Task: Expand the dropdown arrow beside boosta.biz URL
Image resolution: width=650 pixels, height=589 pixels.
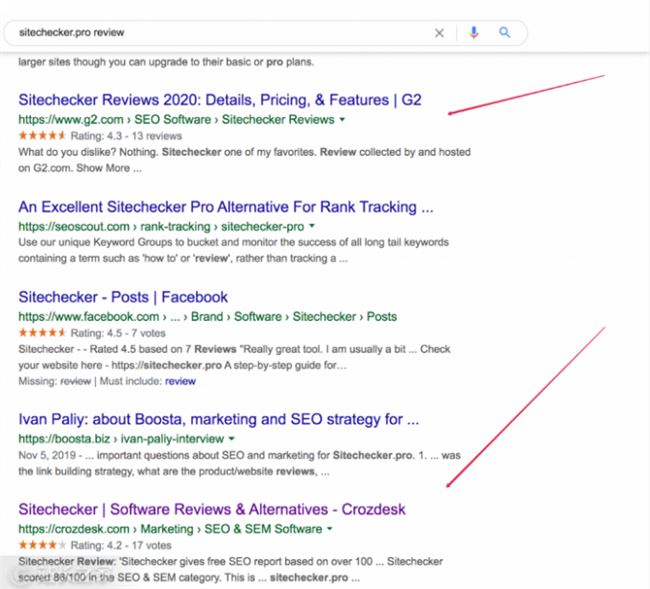Action: click(x=232, y=439)
